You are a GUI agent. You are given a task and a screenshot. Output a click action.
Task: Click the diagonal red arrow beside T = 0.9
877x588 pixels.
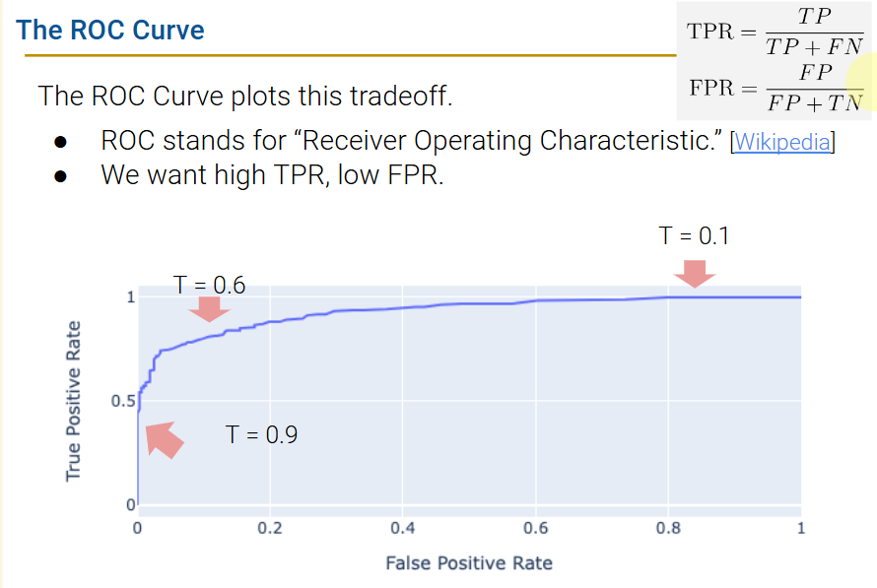click(x=164, y=439)
